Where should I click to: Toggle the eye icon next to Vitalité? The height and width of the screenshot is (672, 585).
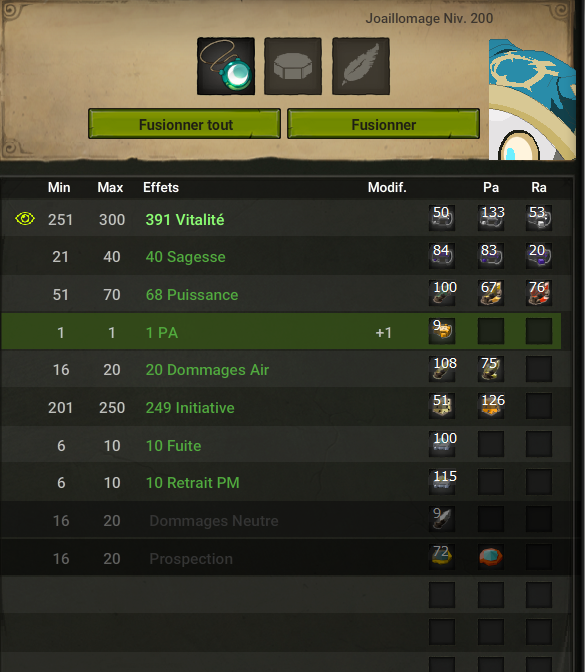[25, 219]
